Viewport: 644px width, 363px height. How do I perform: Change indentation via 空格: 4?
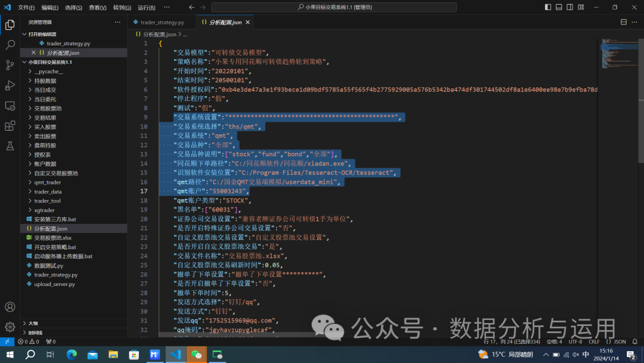tap(554, 342)
